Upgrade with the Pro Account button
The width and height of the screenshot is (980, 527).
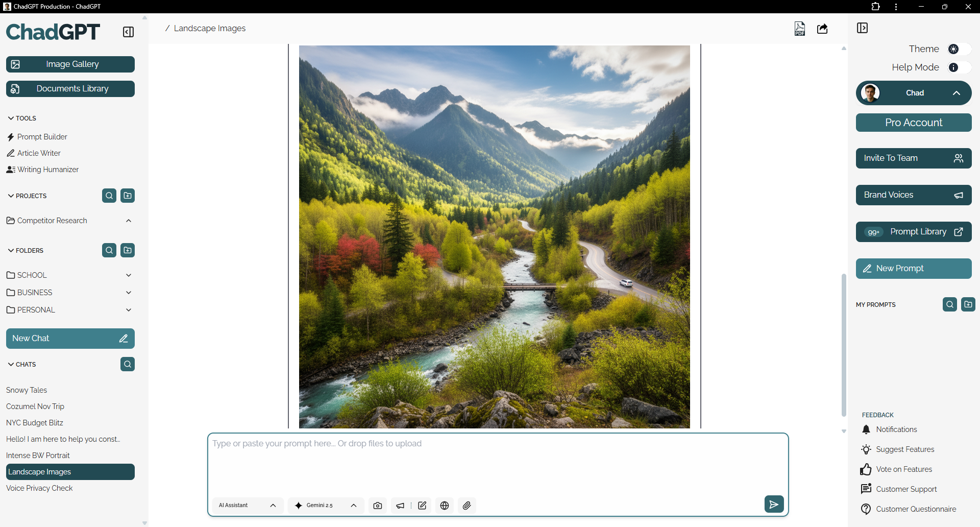tap(913, 123)
